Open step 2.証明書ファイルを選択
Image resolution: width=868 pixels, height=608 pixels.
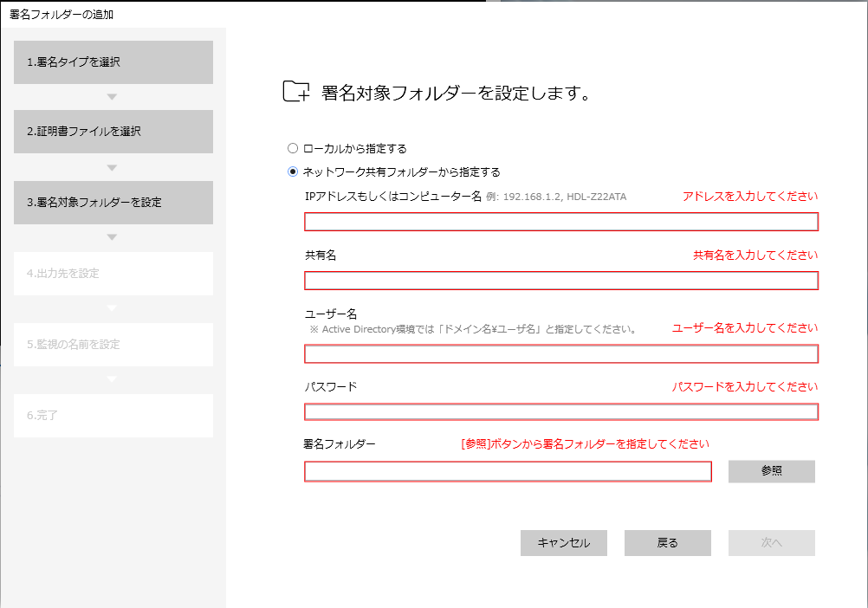[x=113, y=132]
